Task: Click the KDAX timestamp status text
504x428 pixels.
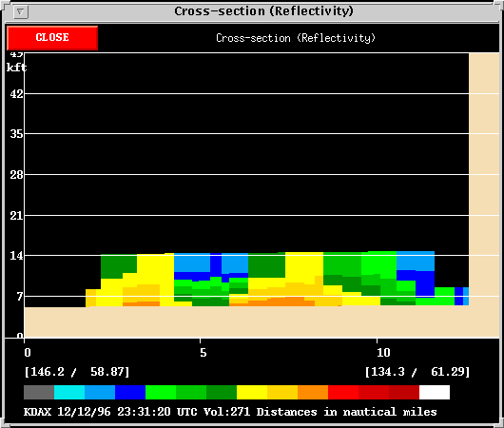Action: click(x=230, y=412)
